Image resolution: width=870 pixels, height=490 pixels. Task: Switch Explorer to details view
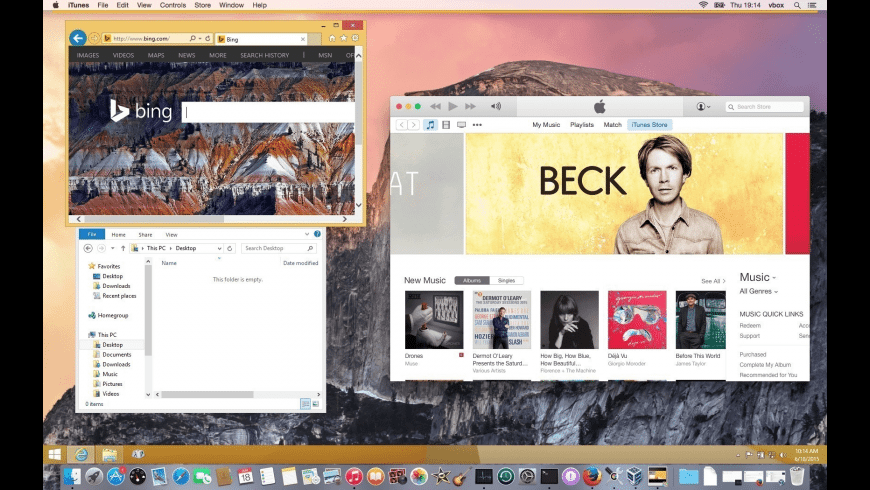pyautogui.click(x=305, y=404)
